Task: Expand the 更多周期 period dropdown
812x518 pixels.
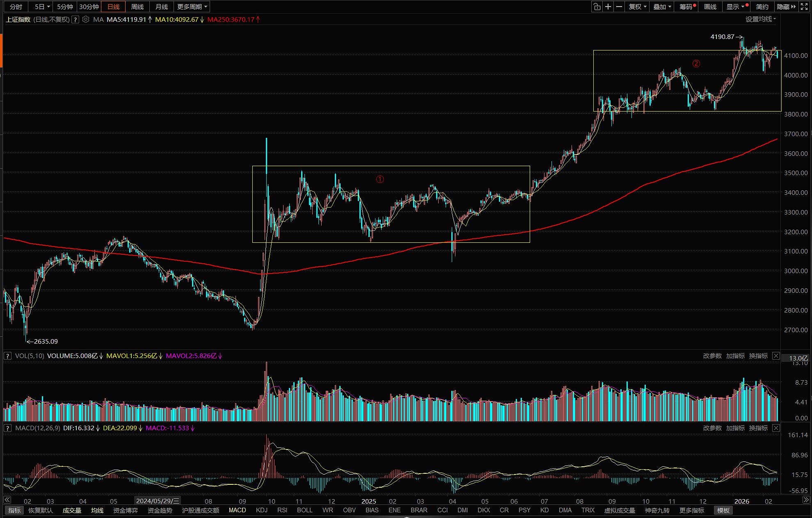Action: 192,7
